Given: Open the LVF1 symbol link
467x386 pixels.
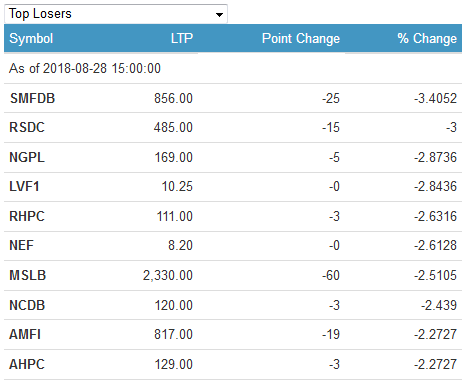Looking at the screenshot, I should click(24, 186).
